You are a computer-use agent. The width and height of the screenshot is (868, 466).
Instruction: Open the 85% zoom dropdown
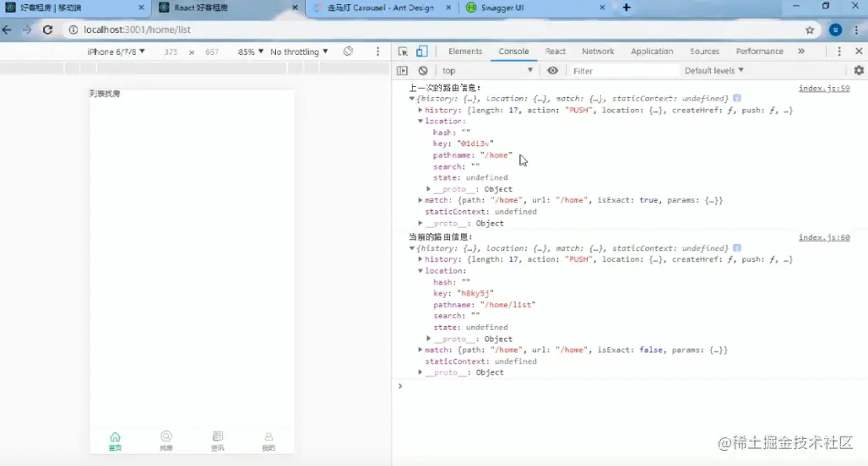[250, 51]
